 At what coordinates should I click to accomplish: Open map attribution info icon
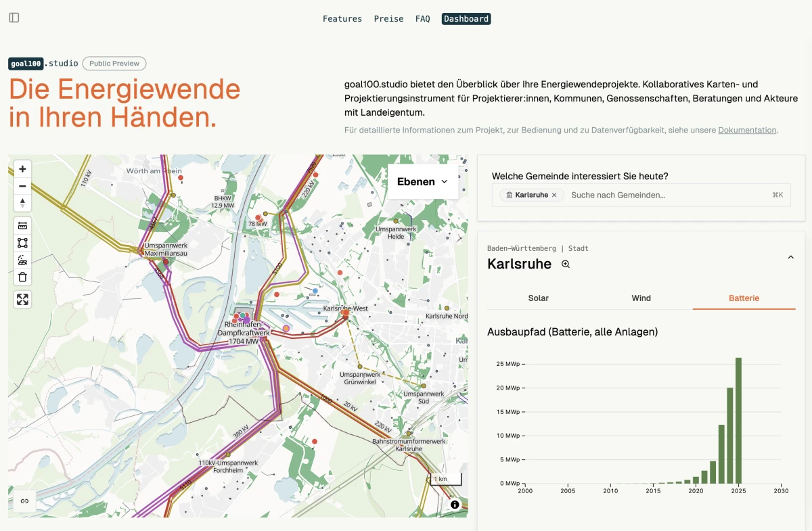click(x=455, y=505)
